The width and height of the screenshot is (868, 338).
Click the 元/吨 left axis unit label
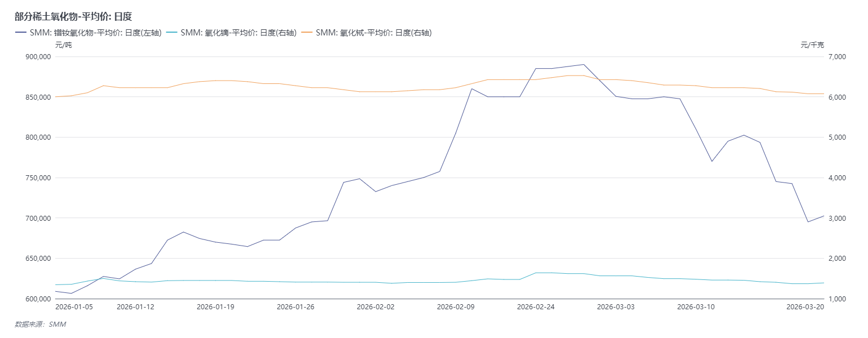63,45
